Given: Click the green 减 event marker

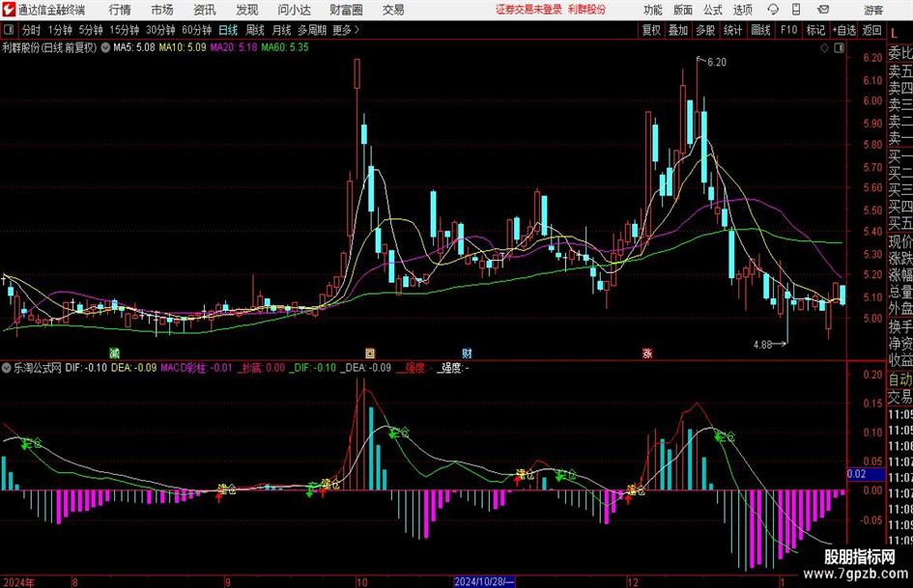Looking at the screenshot, I should click(x=115, y=352).
